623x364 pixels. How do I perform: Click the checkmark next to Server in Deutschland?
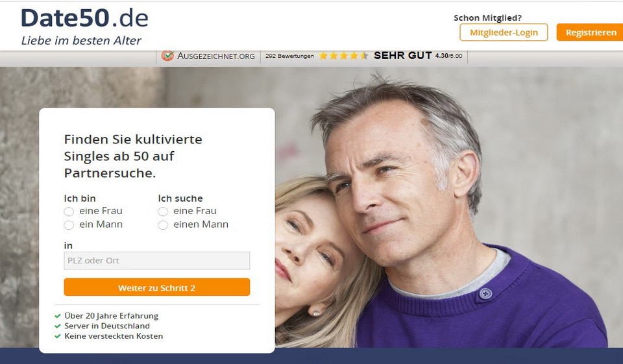pos(58,326)
